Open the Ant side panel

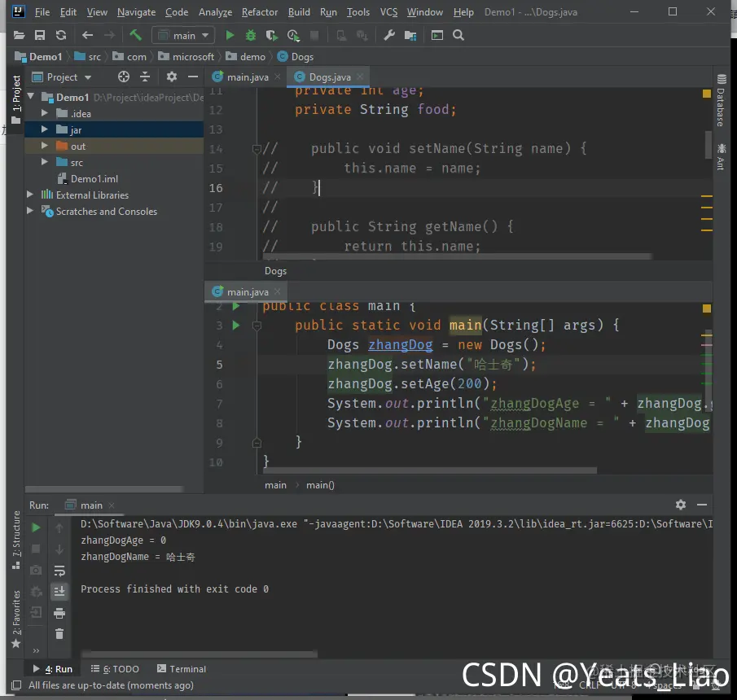(721, 157)
